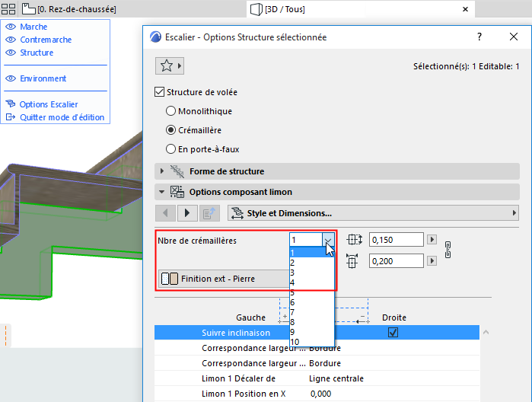The width and height of the screenshot is (532, 402).
Task: Click the Structure label in edit panel
Action: point(37,53)
